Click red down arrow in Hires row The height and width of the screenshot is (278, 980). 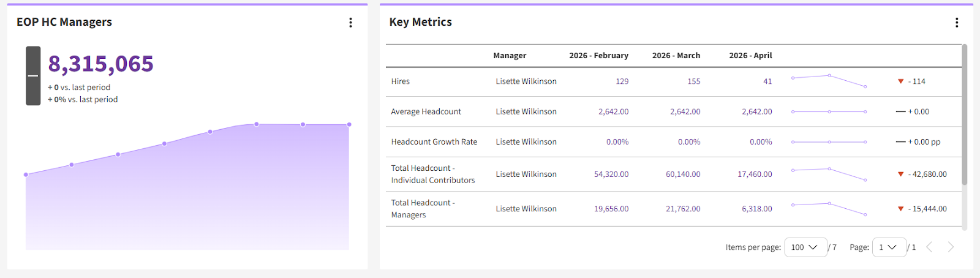coord(900,81)
